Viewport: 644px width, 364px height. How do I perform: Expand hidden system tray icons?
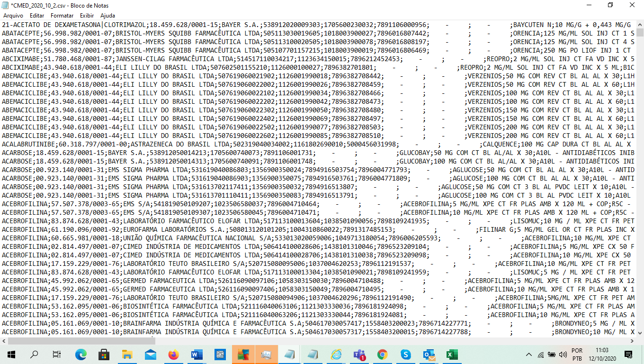tap(529, 355)
